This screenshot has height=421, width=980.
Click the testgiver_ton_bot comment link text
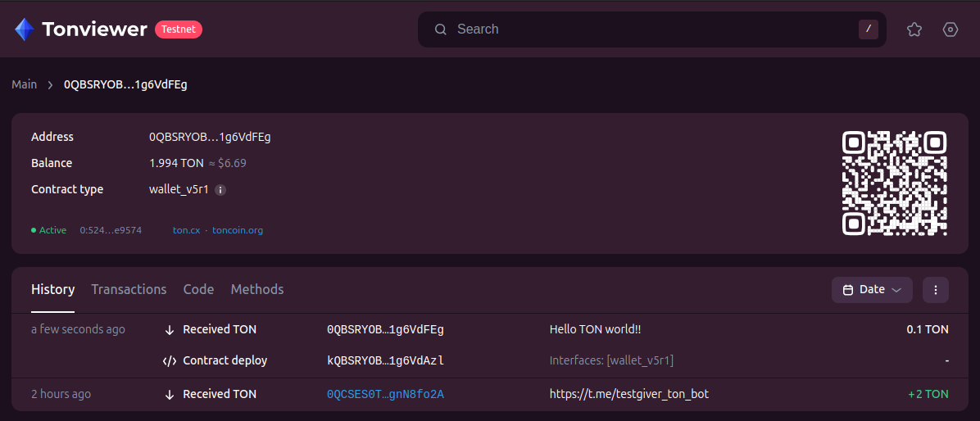point(628,394)
